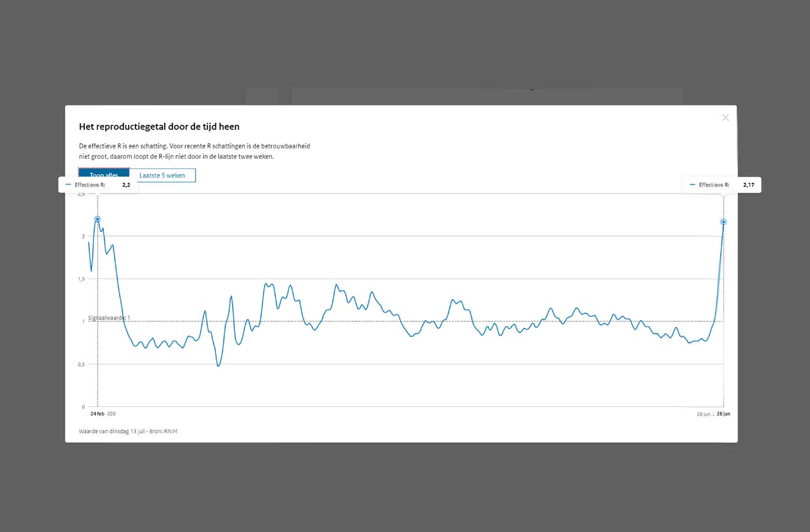Click the 24 feb data point marker

pos(97,219)
